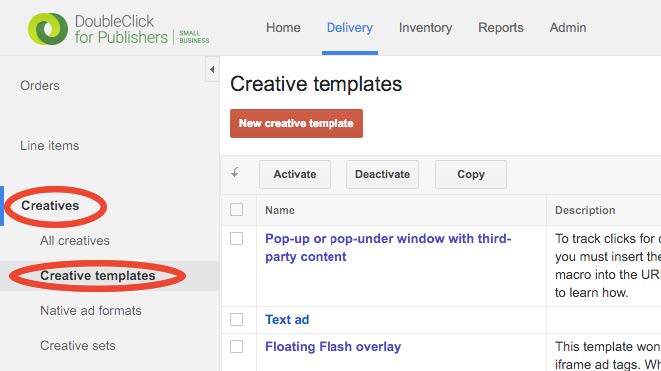The image size is (661, 371).
Task: Click the arrow icon beside Activate
Action: click(235, 172)
